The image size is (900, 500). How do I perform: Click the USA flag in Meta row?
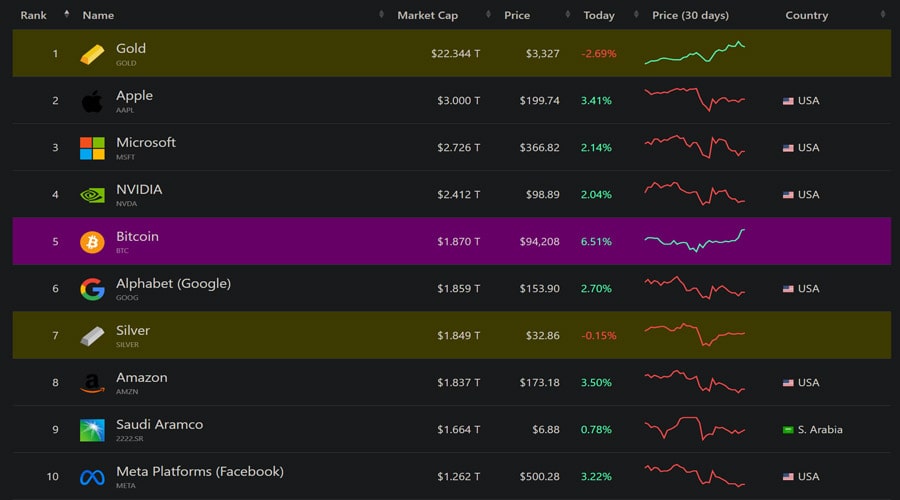point(788,477)
